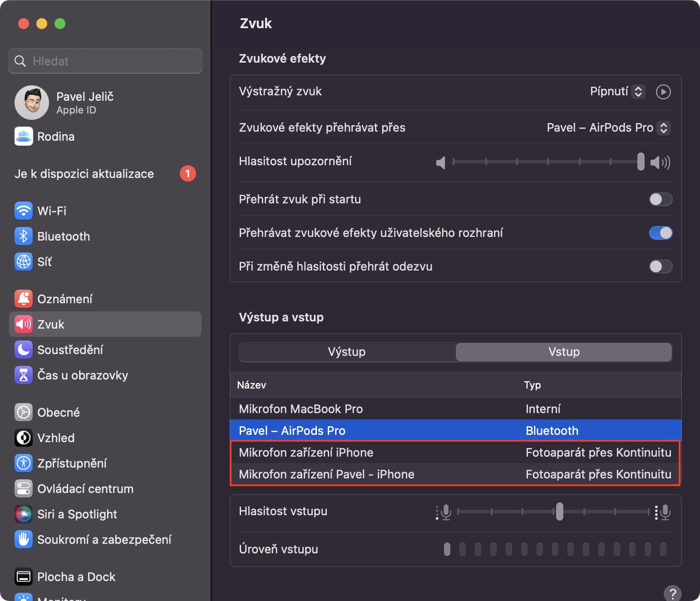
Task: Select the Čas u obrazovky hourglass icon
Action: tap(24, 375)
